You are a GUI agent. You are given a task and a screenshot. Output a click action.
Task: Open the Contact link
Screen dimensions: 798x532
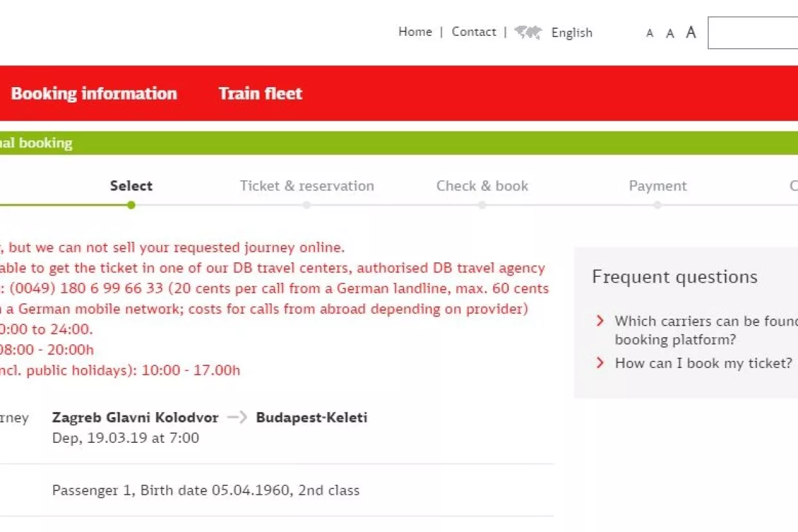click(473, 32)
